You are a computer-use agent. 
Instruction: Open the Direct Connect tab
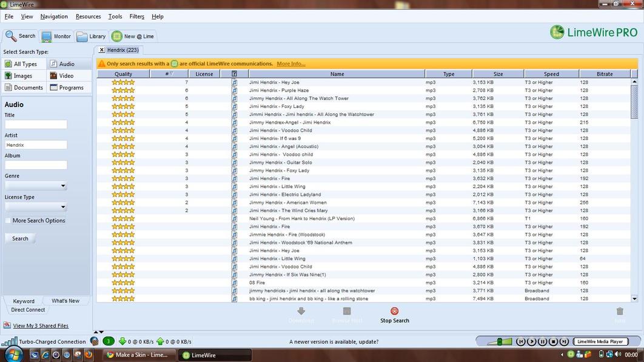(x=28, y=310)
